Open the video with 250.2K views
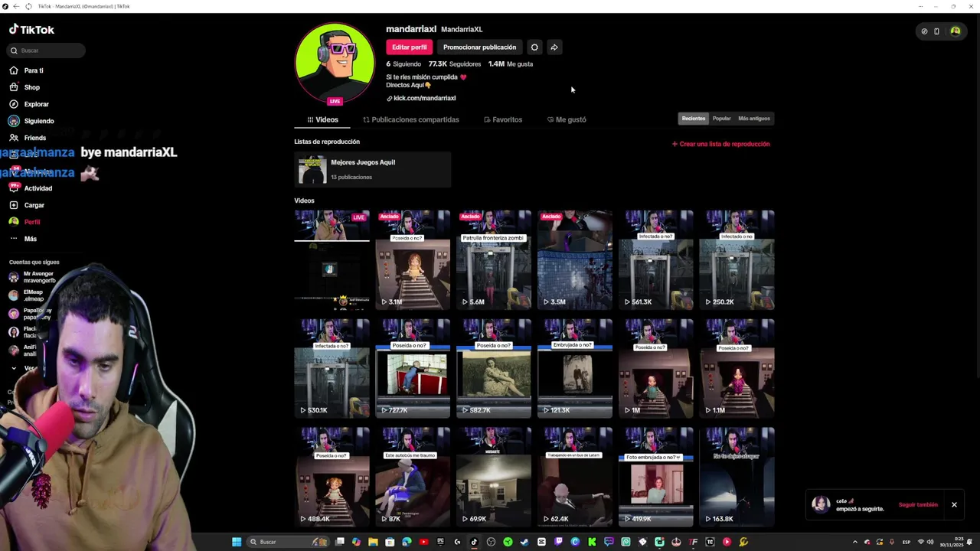Screen dimensions: 980x551 737,259
